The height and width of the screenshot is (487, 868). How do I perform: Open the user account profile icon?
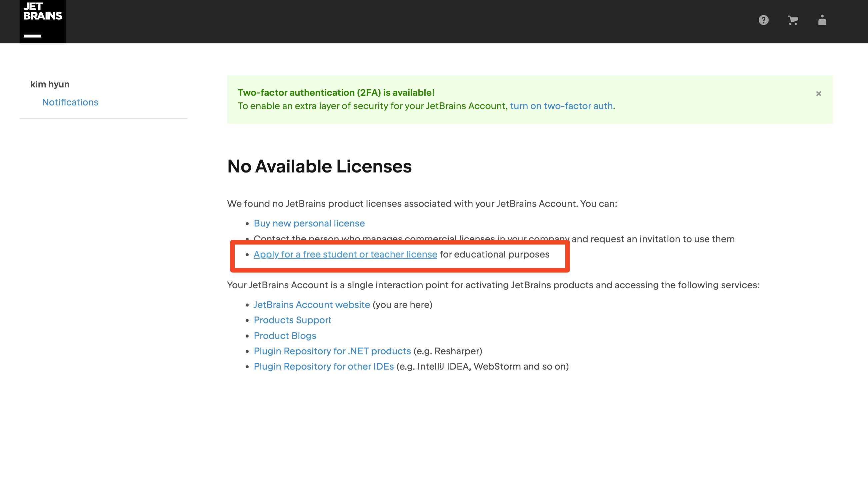822,20
